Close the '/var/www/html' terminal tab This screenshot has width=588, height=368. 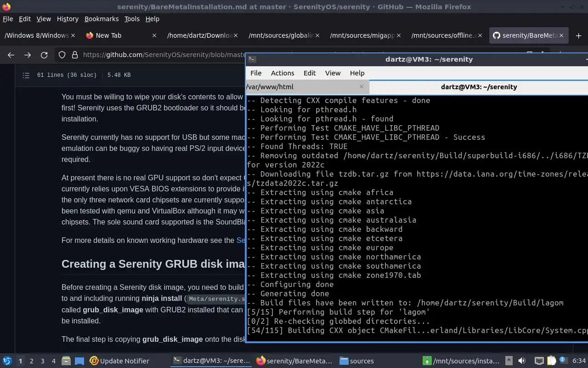(362, 86)
